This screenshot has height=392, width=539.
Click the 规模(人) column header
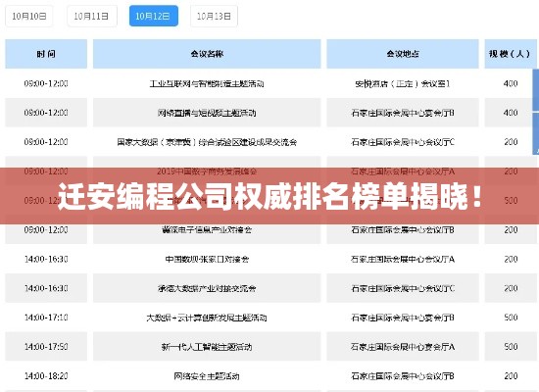point(511,54)
